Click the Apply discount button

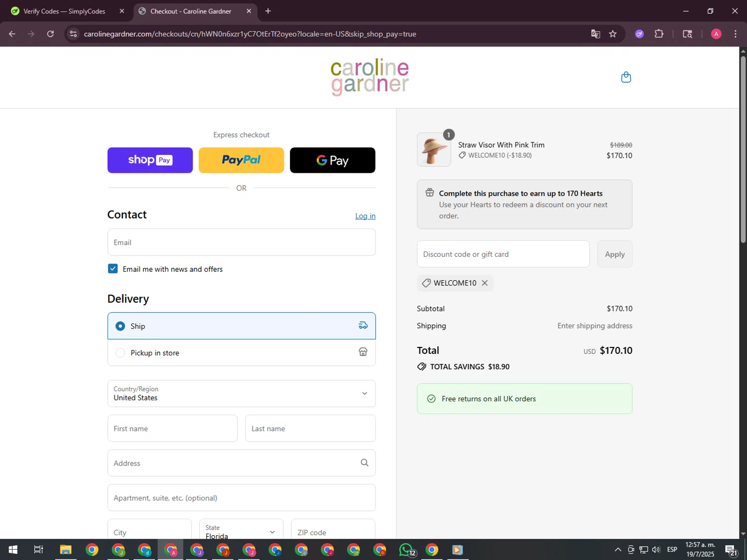click(x=615, y=254)
